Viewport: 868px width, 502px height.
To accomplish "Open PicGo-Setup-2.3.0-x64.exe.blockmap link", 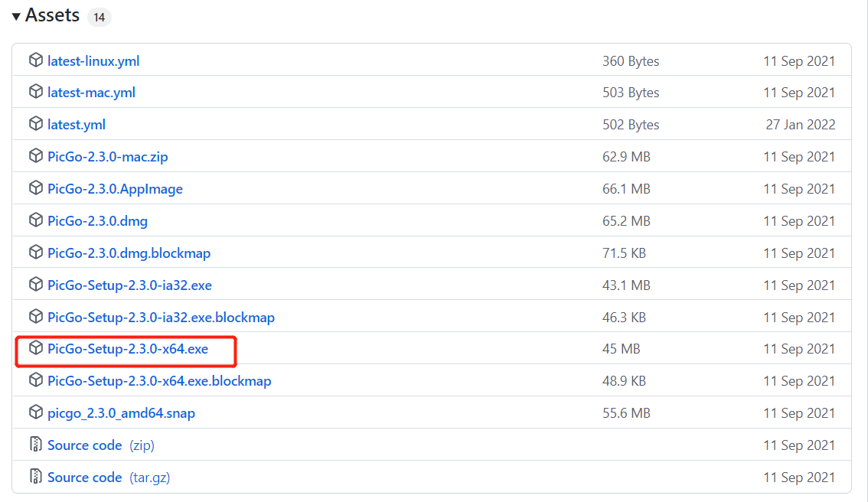I will [159, 381].
